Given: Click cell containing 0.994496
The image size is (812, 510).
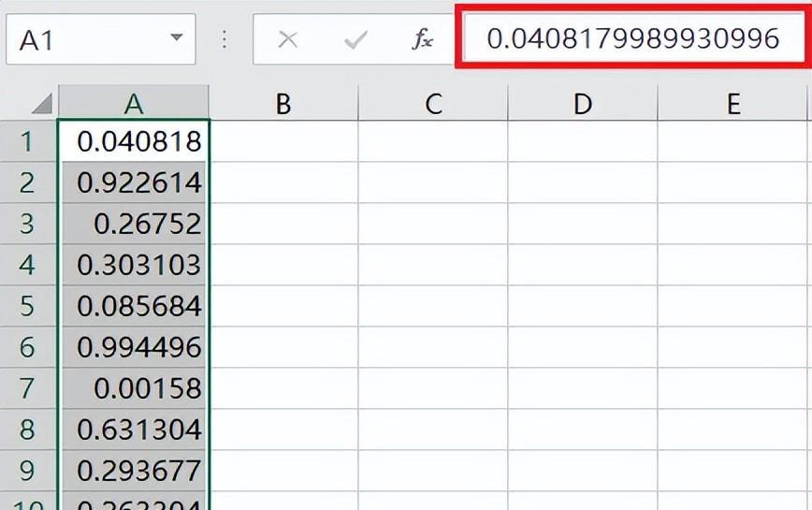Looking at the screenshot, I should coord(134,347).
